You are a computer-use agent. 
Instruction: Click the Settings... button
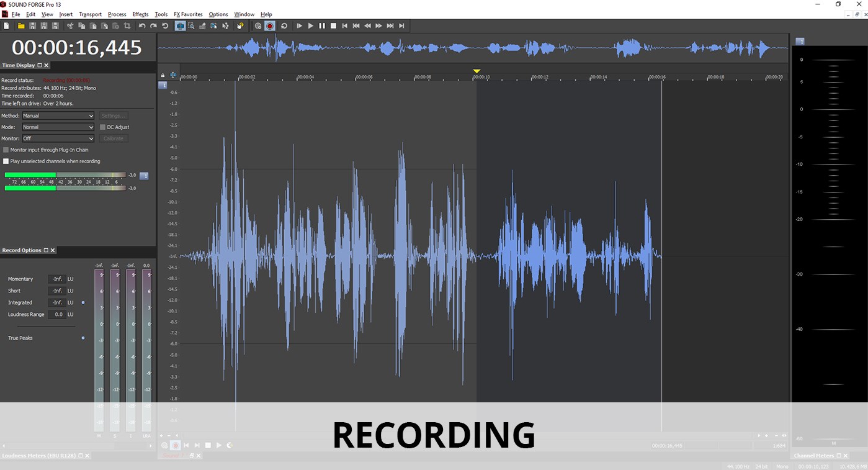(113, 115)
